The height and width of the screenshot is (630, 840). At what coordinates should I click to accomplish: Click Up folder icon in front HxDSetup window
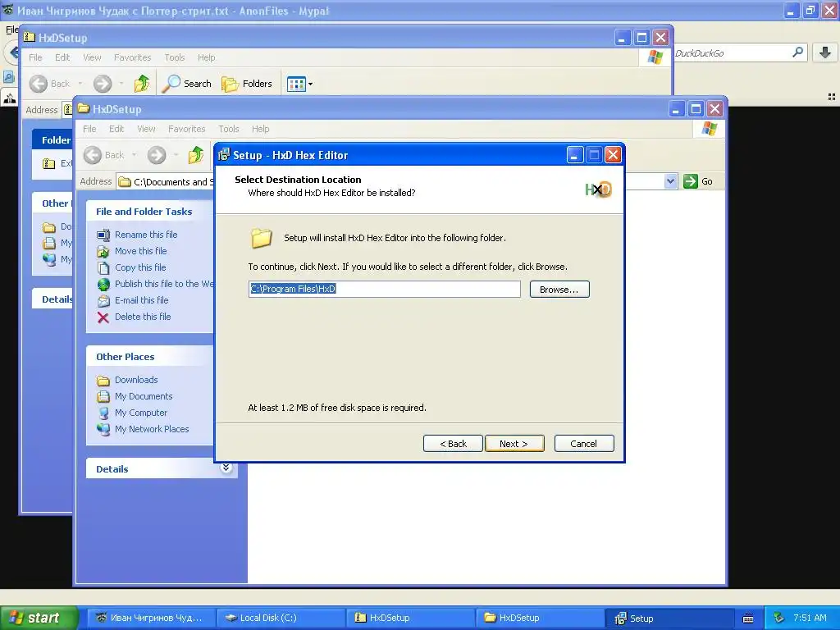(x=195, y=155)
